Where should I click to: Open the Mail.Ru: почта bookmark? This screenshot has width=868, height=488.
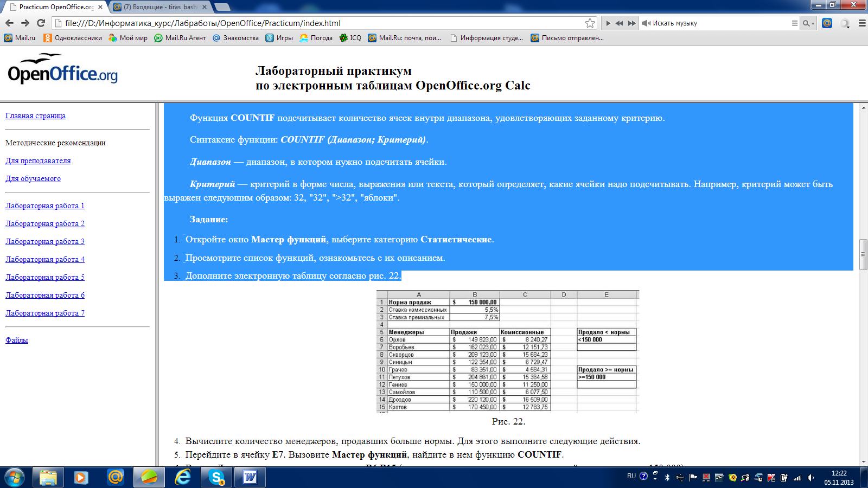coord(404,38)
